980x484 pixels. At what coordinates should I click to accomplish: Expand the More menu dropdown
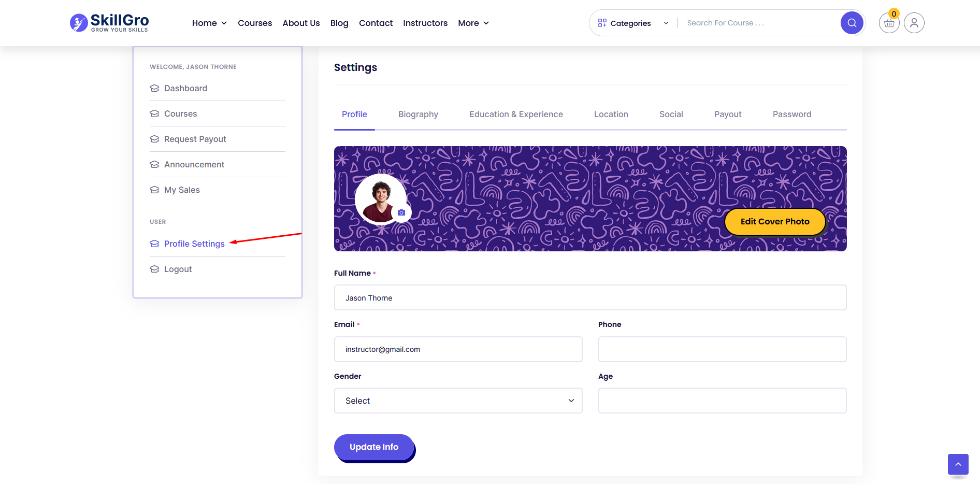point(473,23)
